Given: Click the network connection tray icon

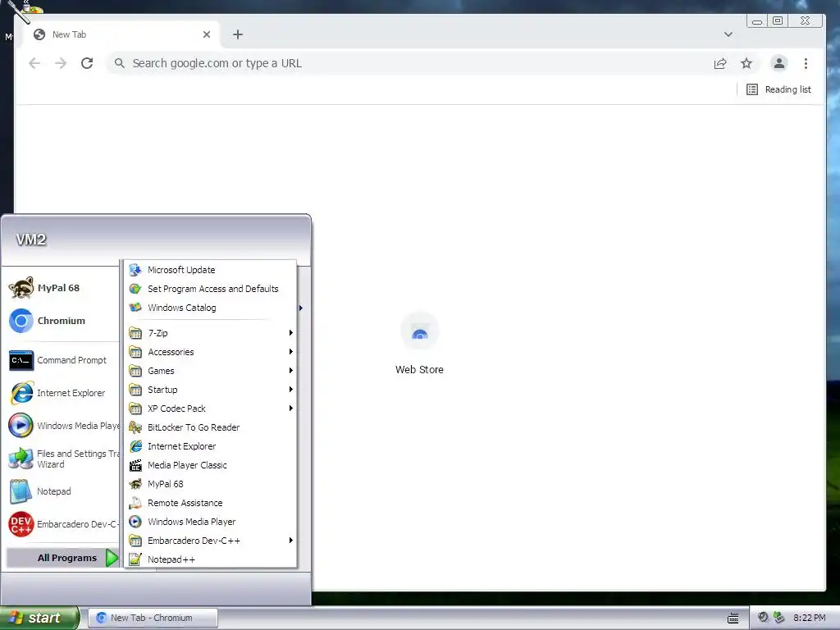Looking at the screenshot, I should tap(779, 618).
